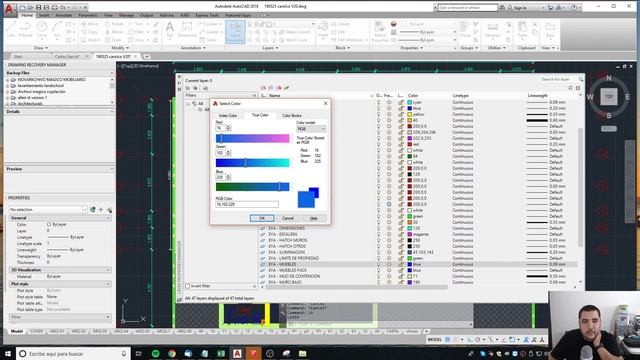This screenshot has height=360, width=640.
Task: Click Help in Select Color dialog
Action: 313,218
